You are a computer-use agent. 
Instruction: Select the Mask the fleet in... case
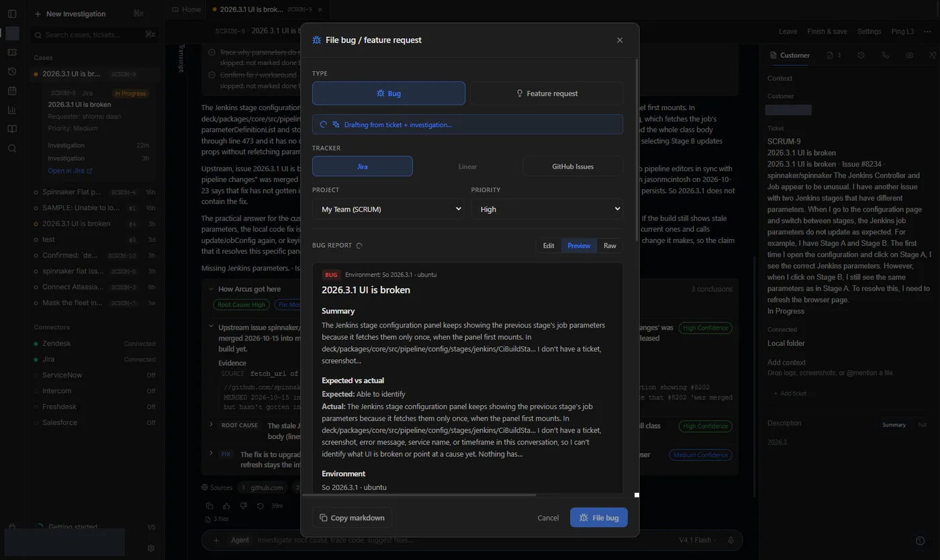pos(95,303)
